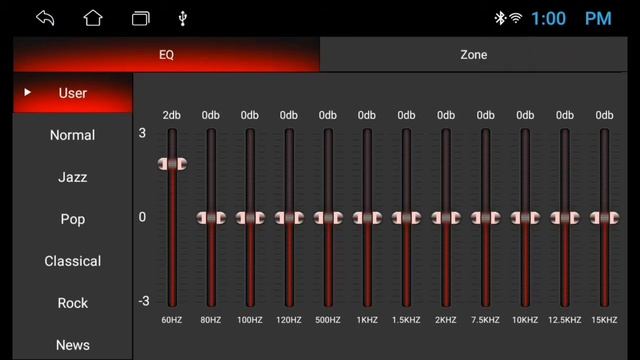Click the 10KHZ frequency label
The image size is (640, 360).
click(525, 320)
